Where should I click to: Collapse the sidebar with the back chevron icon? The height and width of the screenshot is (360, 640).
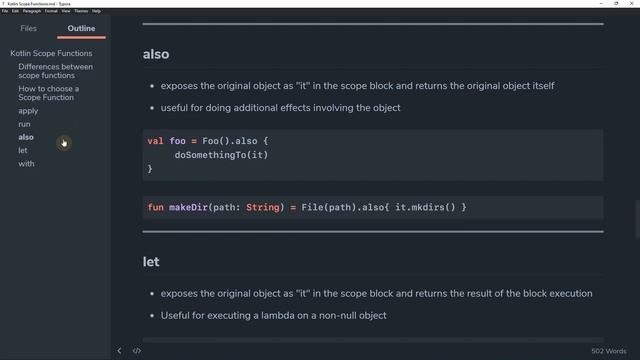point(119,351)
